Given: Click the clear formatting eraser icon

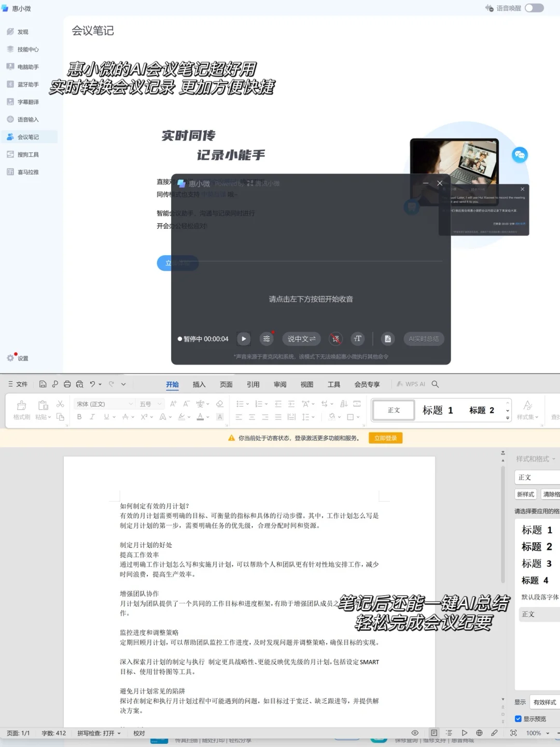Looking at the screenshot, I should [x=220, y=404].
